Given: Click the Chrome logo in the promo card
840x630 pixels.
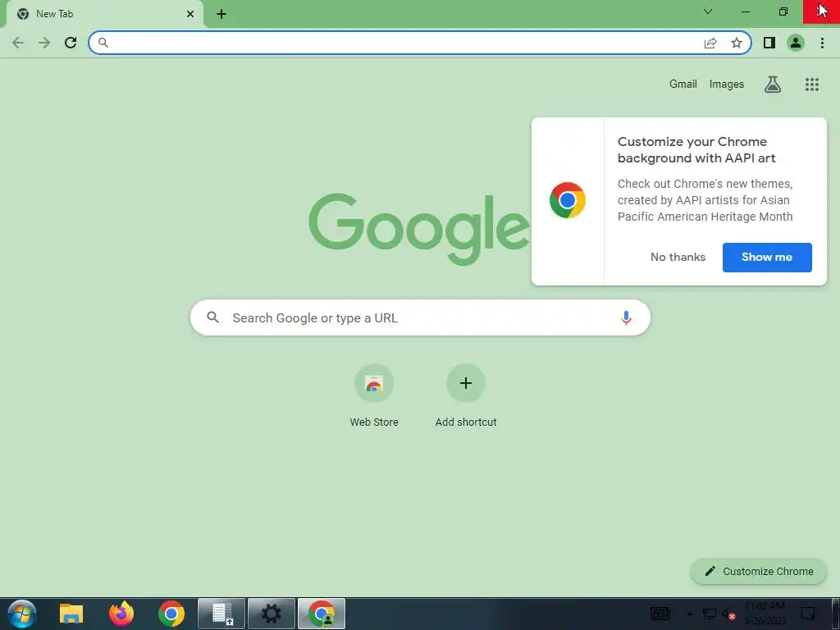Looking at the screenshot, I should pos(568,200).
